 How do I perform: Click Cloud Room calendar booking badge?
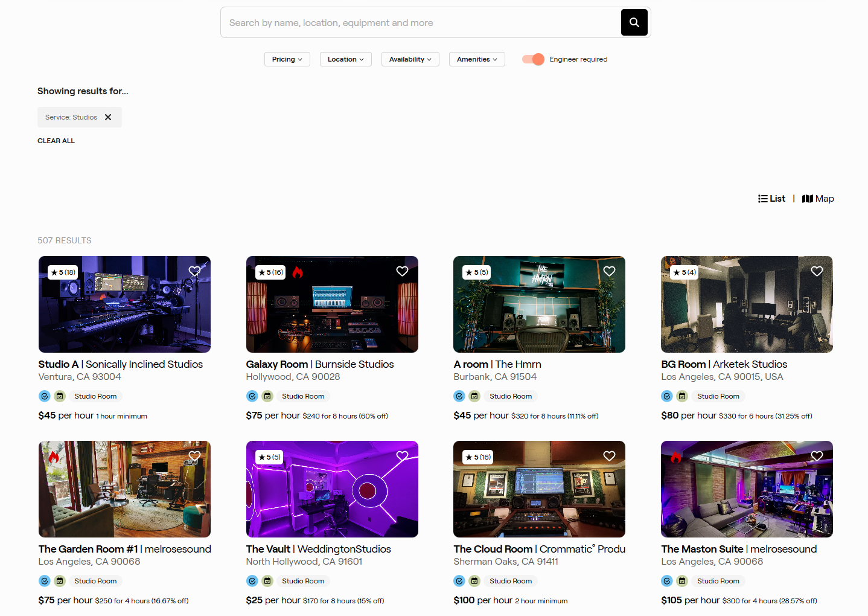(x=474, y=581)
